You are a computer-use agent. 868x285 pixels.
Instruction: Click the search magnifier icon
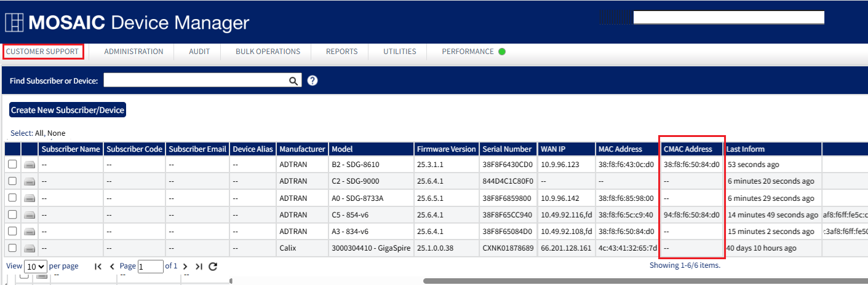[x=293, y=80]
